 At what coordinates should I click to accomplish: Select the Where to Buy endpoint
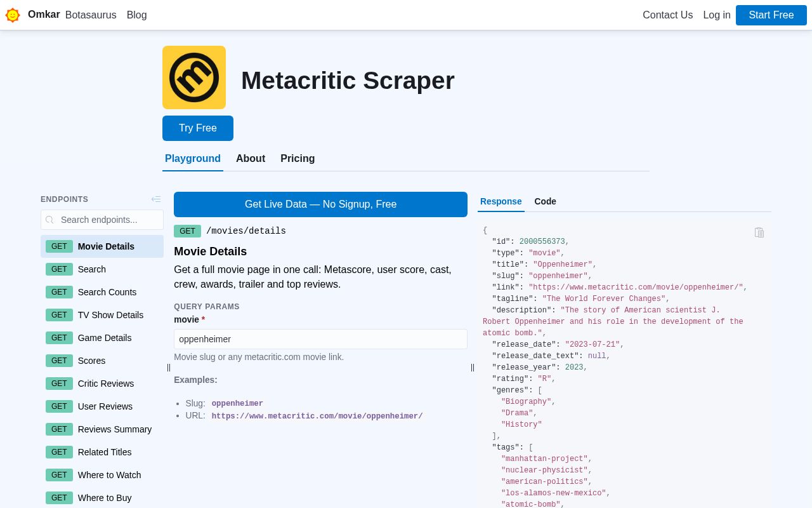[102, 498]
